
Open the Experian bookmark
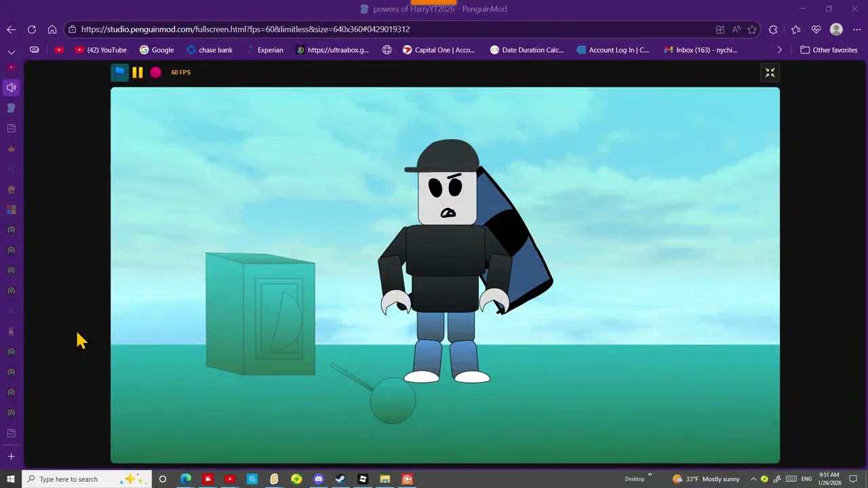[264, 49]
